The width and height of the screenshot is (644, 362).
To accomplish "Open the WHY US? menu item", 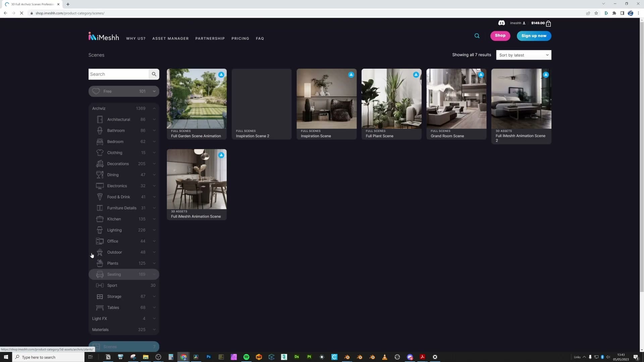I will pyautogui.click(x=136, y=39).
